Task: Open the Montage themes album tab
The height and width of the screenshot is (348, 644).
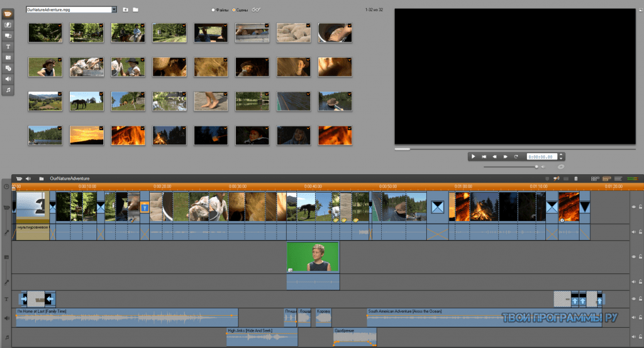Action: [8, 36]
